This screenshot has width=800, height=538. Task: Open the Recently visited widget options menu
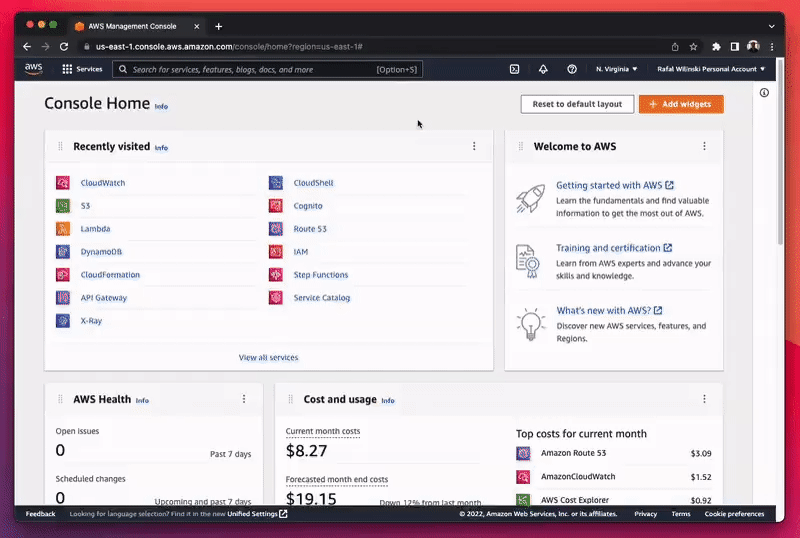474,146
